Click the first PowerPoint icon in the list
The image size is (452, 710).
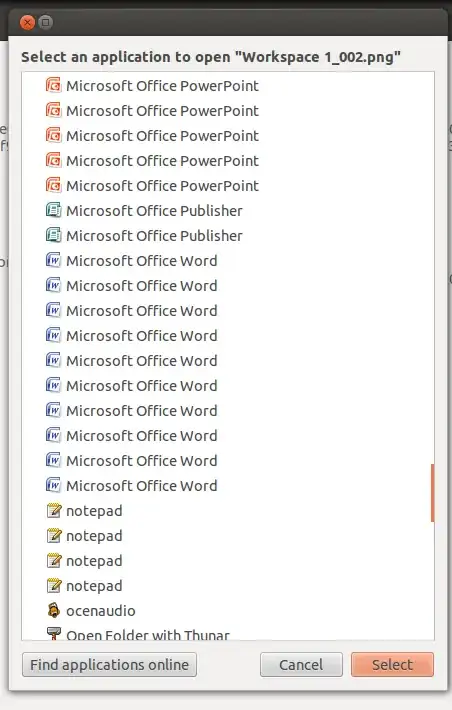tap(53, 85)
